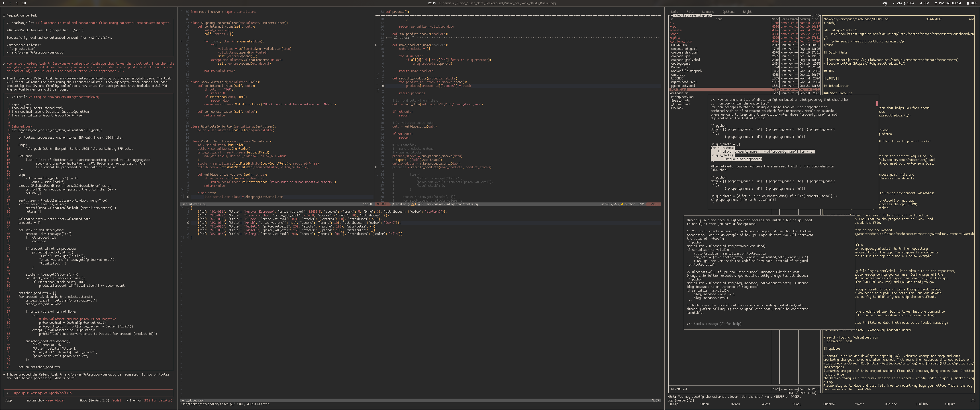Screen dimensions: 980x410
Task: Click the volume speaker icon in top bar
Action: [894, 3]
